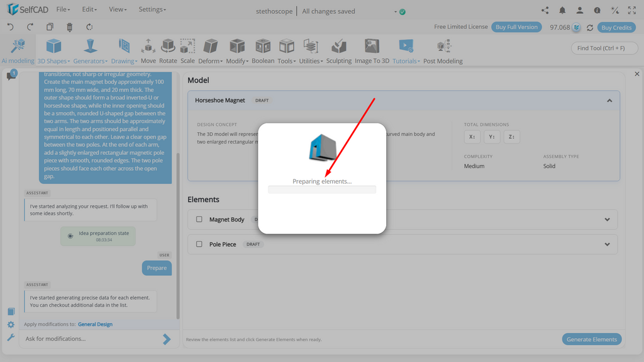
Task: Click the Buy Full Version button
Action: coord(516,27)
